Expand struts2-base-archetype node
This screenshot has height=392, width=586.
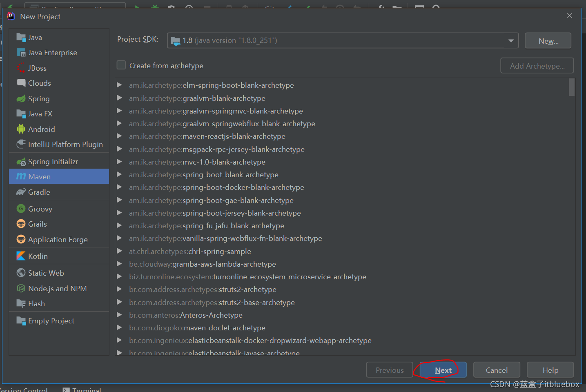pyautogui.click(x=119, y=302)
